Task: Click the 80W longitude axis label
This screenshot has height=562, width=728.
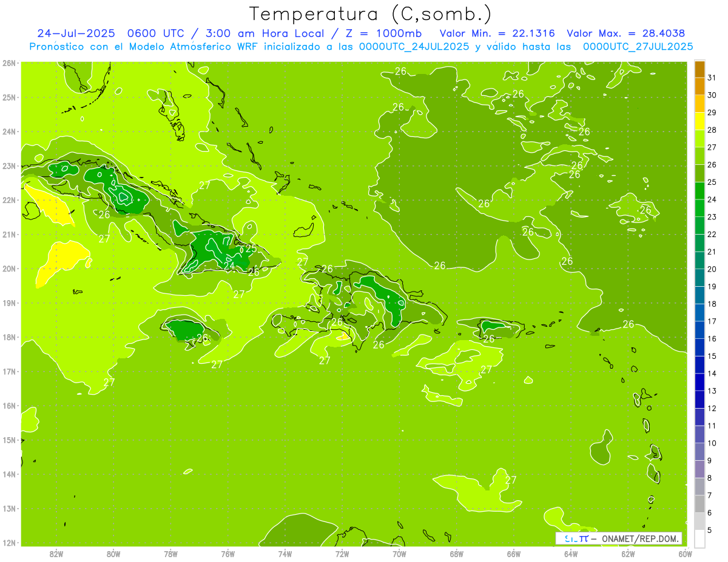Action: tap(113, 554)
